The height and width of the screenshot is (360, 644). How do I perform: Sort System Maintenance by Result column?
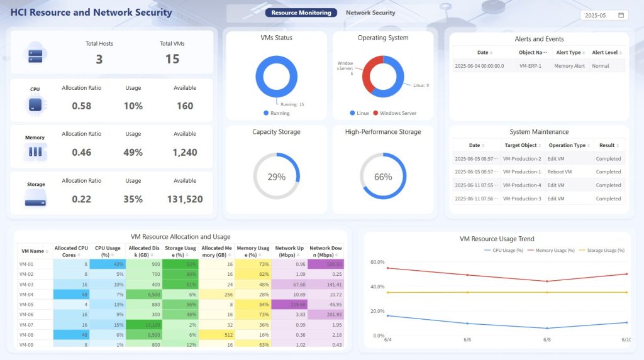608,145
